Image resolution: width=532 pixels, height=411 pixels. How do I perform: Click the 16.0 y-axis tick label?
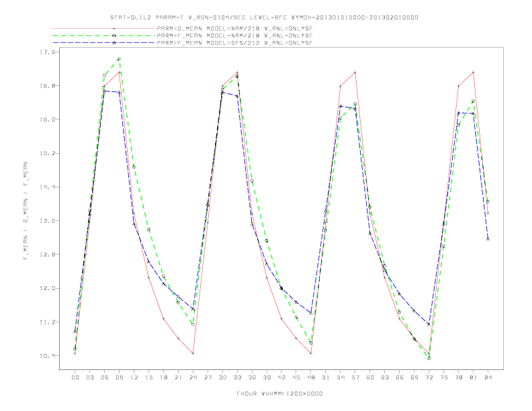tap(47, 120)
